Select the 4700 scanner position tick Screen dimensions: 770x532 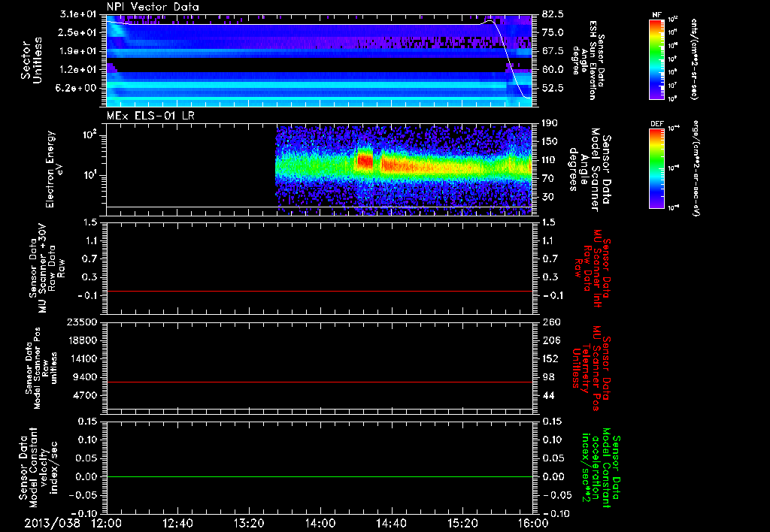pos(86,395)
